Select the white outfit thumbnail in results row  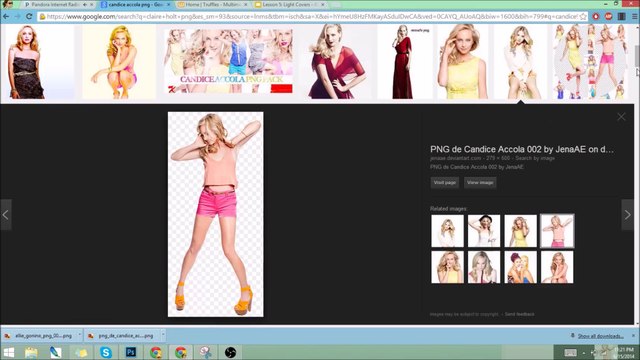point(520,62)
